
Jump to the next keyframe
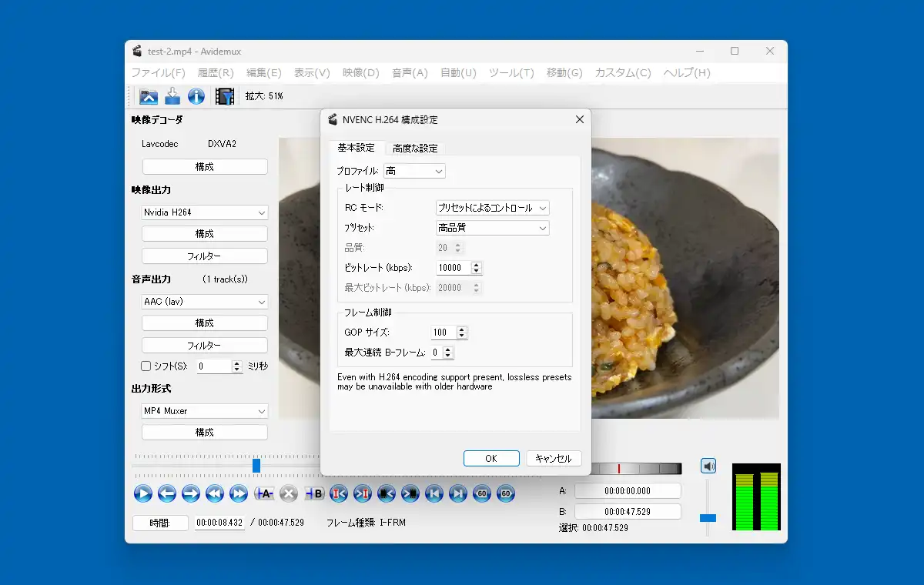pyautogui.click(x=239, y=494)
